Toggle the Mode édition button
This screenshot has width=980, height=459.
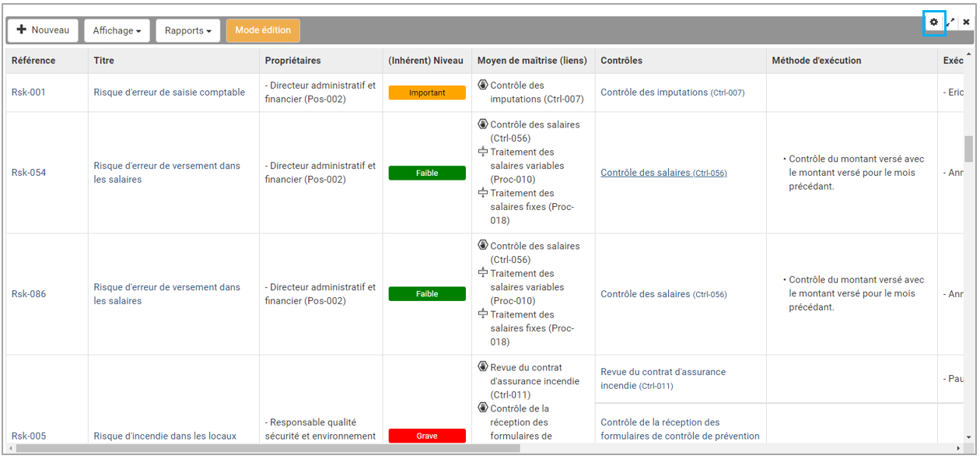[x=263, y=30]
